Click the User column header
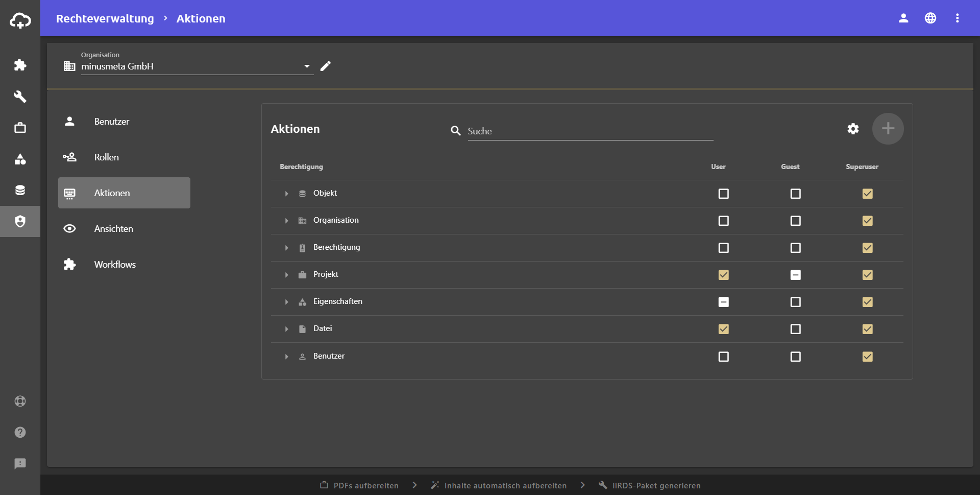The image size is (980, 495). pos(718,167)
